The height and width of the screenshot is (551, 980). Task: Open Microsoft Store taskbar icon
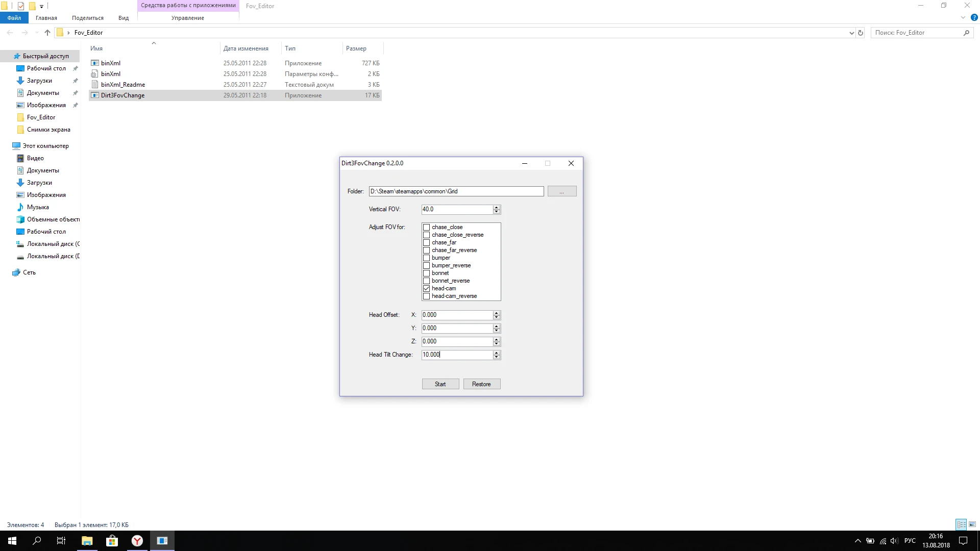pyautogui.click(x=112, y=541)
